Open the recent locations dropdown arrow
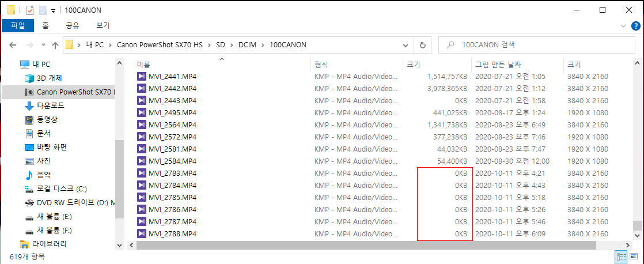 point(44,45)
